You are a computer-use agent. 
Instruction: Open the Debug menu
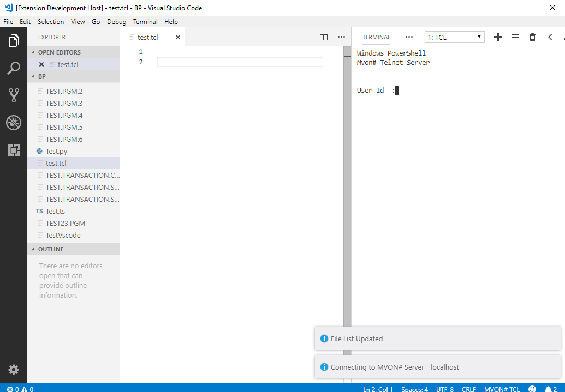[117, 22]
